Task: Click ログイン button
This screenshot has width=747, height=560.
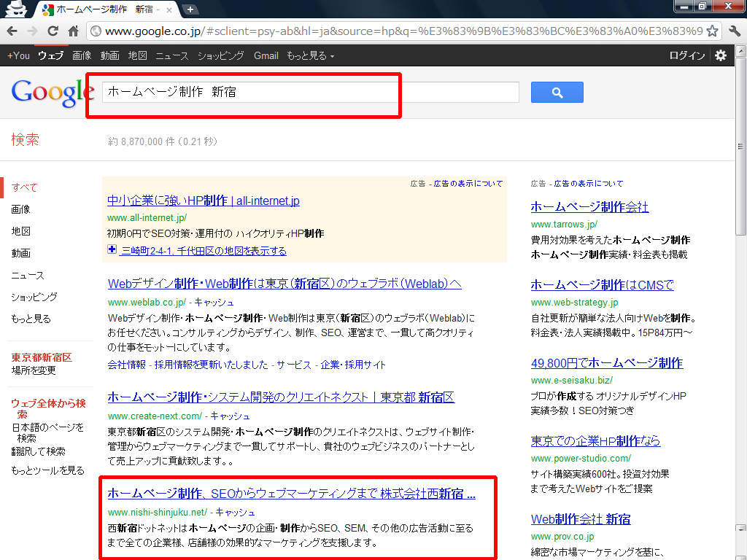Action: tap(687, 55)
